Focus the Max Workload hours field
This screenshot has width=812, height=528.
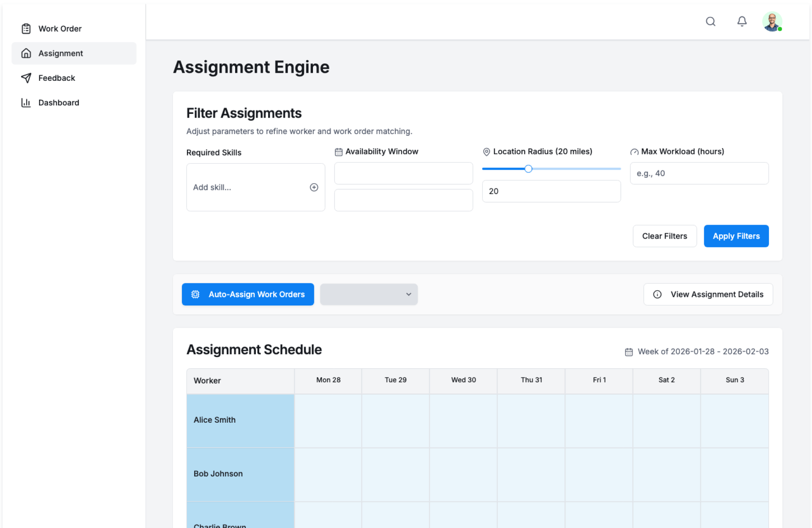tap(699, 173)
